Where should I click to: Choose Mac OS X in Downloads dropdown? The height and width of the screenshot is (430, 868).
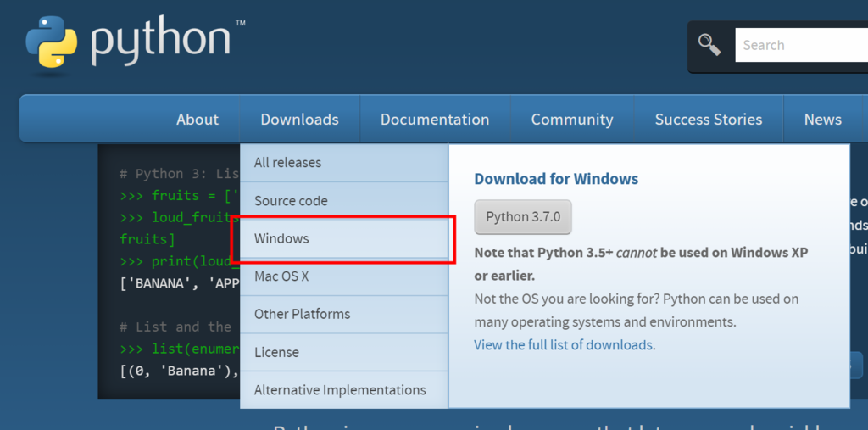344,276
